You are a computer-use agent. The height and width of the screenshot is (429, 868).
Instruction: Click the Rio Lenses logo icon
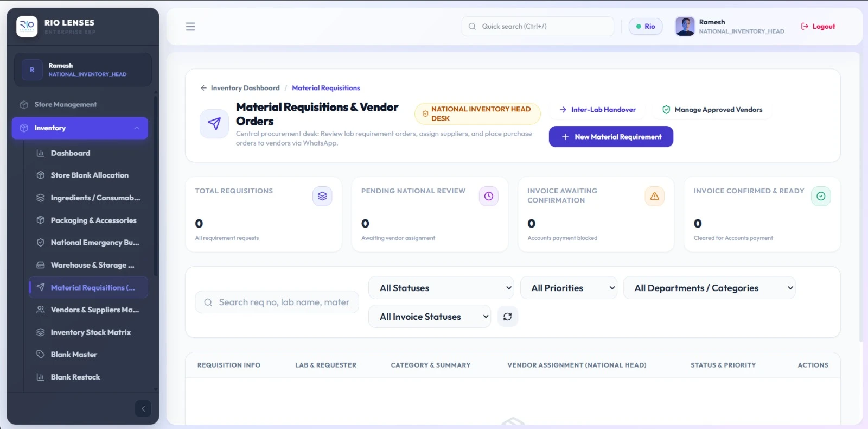point(27,26)
